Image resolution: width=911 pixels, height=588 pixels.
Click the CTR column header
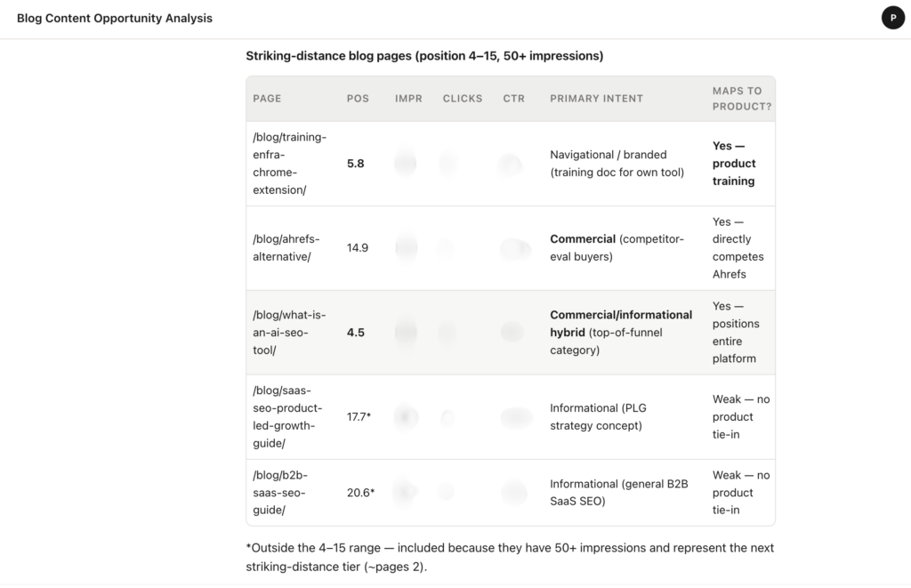(513, 99)
